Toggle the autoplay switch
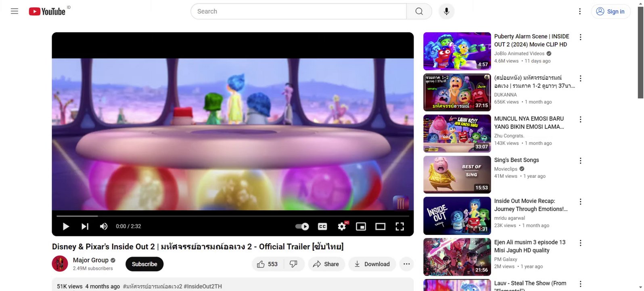The height and width of the screenshot is (291, 644). coord(302,226)
